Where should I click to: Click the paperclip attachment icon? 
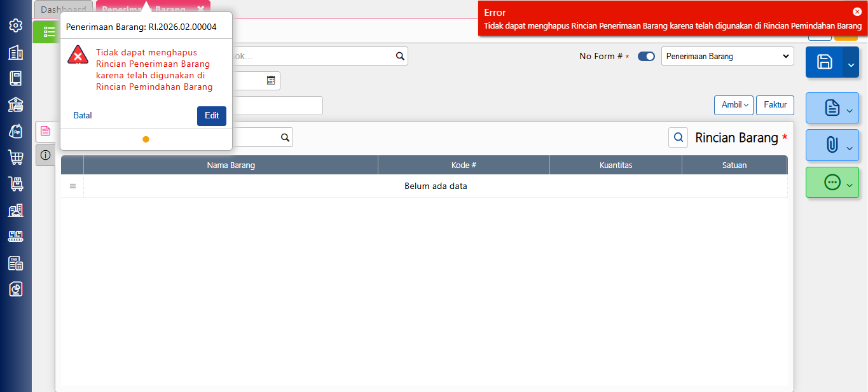click(832, 145)
